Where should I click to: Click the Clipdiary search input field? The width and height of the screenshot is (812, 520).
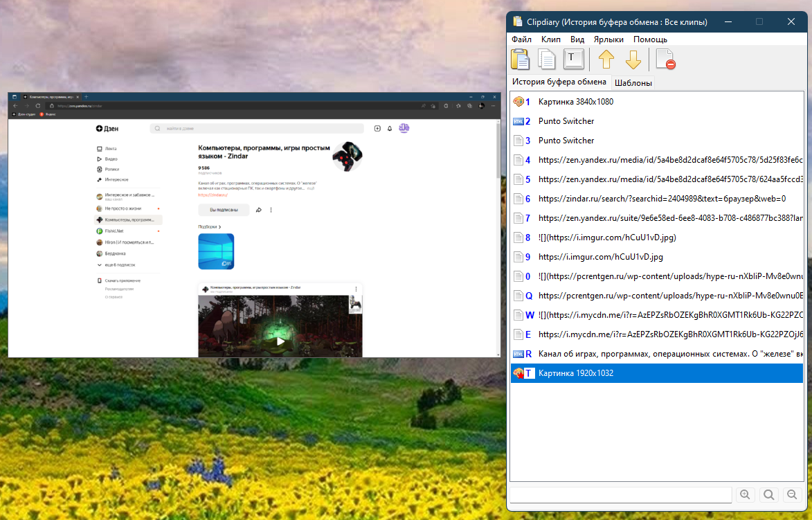(x=620, y=494)
